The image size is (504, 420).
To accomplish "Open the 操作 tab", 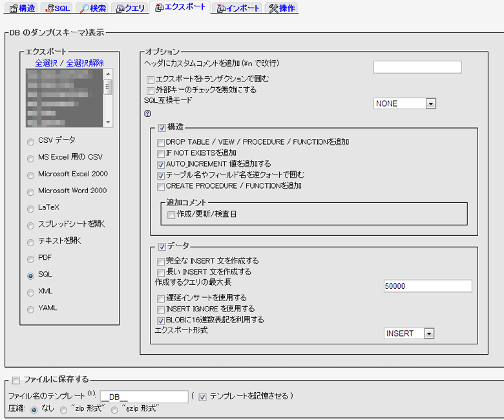I will pyautogui.click(x=282, y=8).
